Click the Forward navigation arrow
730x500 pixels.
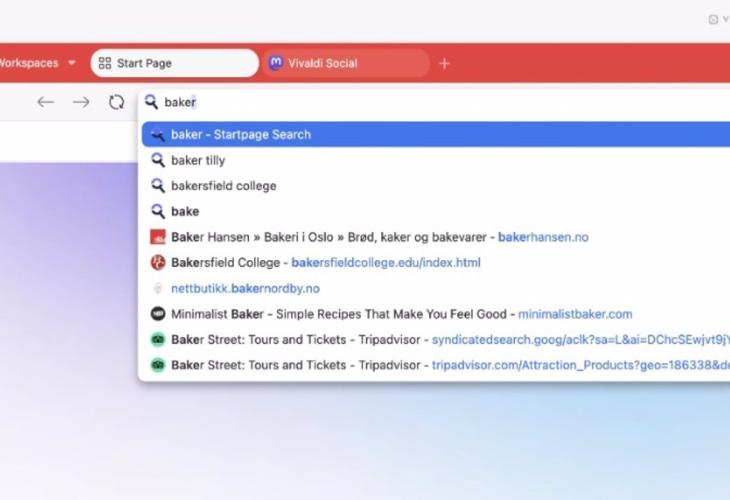(81, 102)
